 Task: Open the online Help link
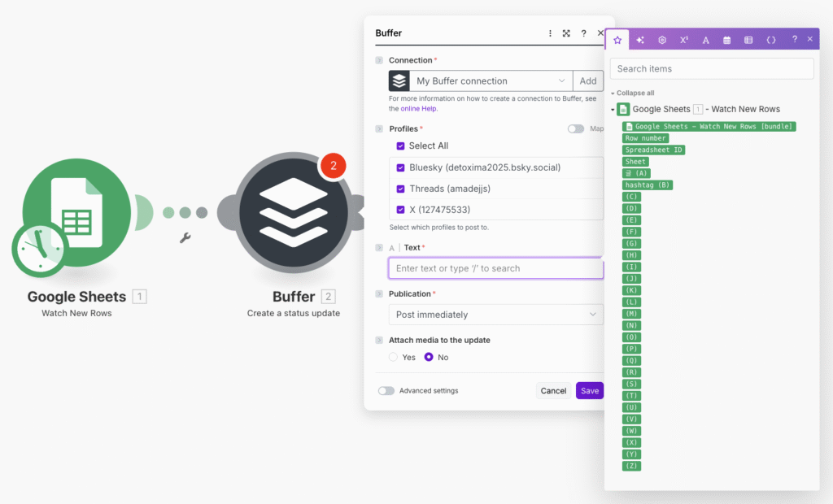(x=419, y=108)
